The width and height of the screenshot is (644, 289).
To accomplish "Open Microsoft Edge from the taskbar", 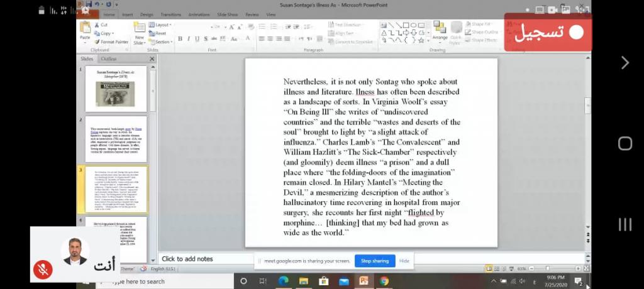I will click(x=283, y=281).
